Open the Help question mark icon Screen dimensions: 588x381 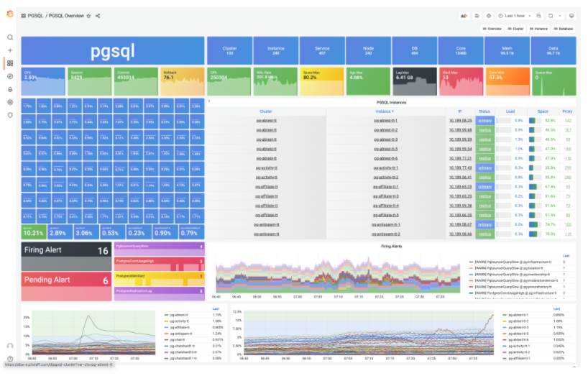pos(10,359)
